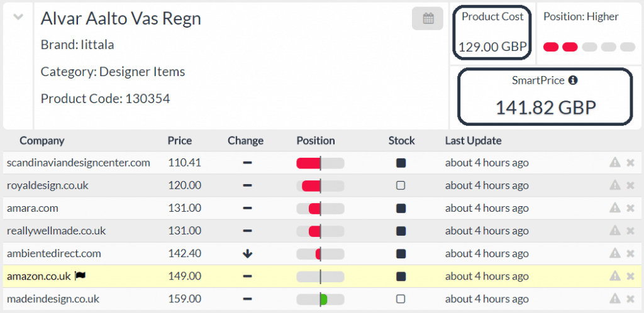Open the ambientedirect.com company link

tap(53, 253)
